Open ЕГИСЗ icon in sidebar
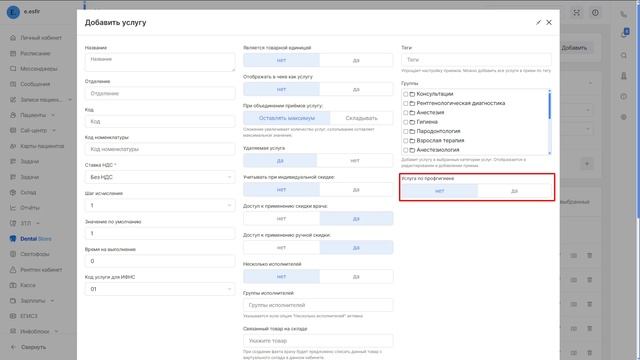 point(13,316)
